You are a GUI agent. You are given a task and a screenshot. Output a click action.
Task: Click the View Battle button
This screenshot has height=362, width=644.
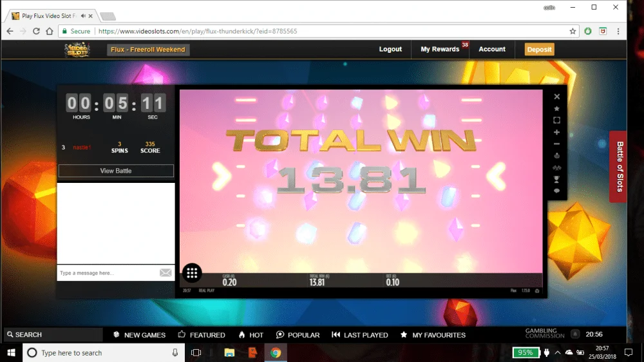pos(116,171)
